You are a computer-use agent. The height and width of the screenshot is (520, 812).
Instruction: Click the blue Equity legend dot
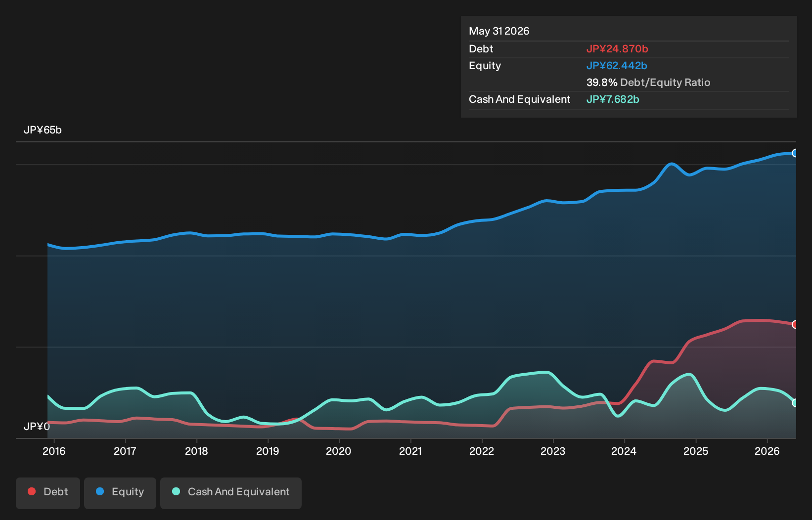[100, 491]
